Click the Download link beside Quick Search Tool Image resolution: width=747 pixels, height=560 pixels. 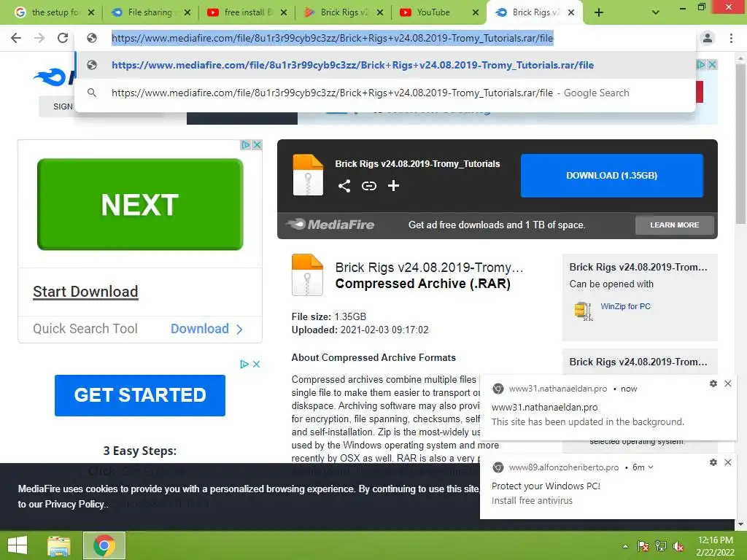[200, 329]
